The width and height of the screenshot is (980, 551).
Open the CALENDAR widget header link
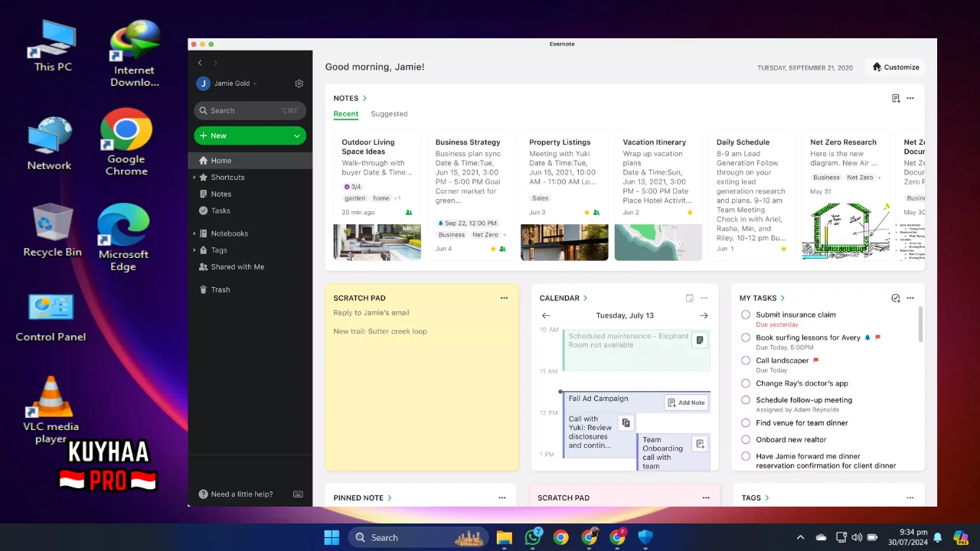point(563,298)
